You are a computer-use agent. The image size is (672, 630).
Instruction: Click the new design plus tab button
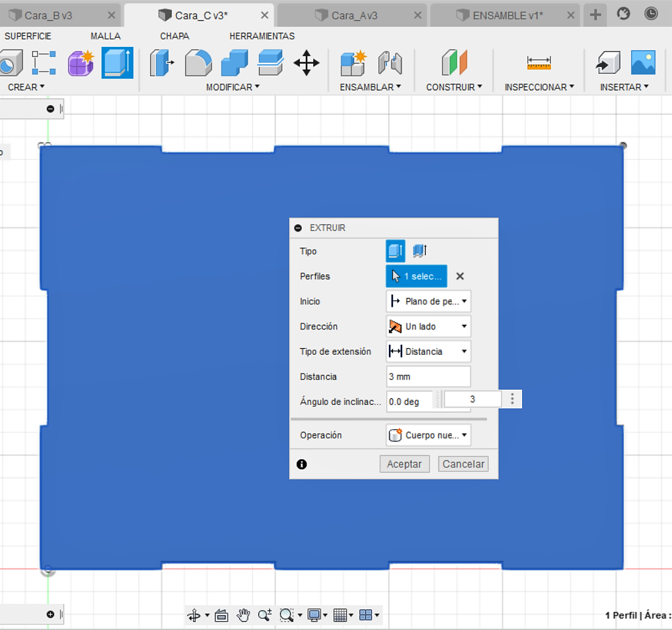595,15
